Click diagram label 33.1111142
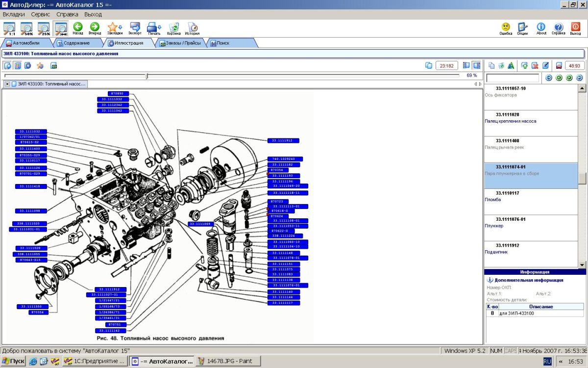Screen dimensions: 588x368 [x=110, y=331]
